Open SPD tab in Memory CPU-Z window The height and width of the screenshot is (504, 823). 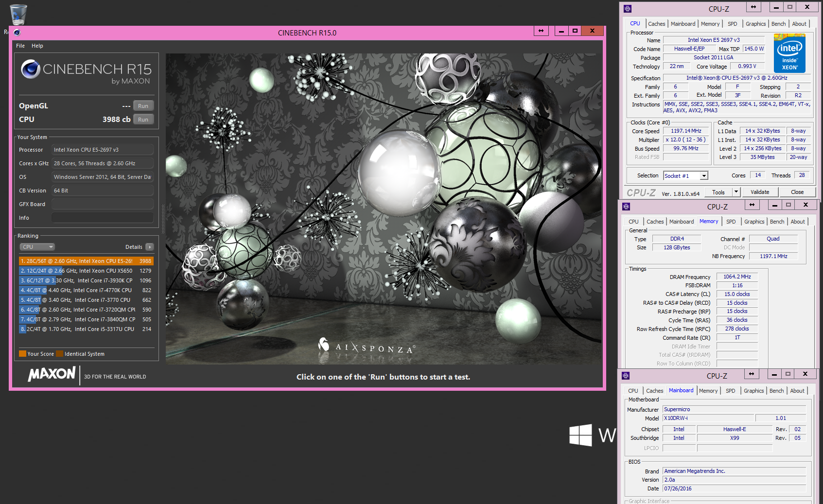pos(731,222)
